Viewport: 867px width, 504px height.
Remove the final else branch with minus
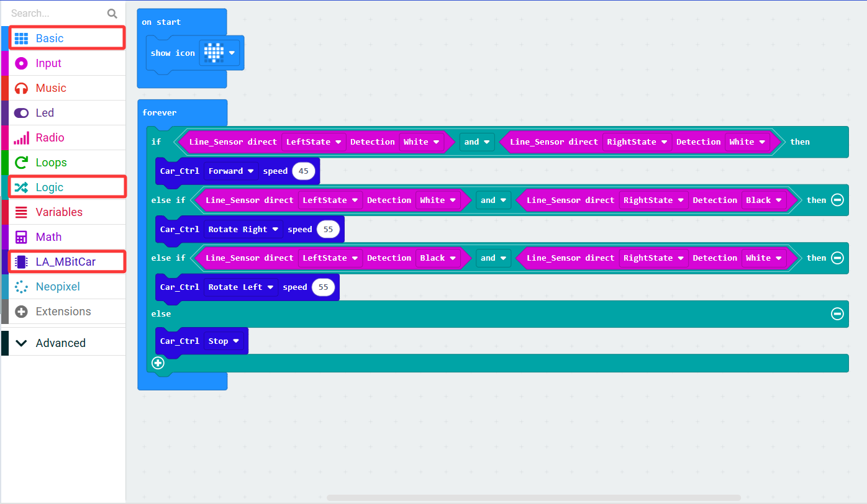(837, 313)
